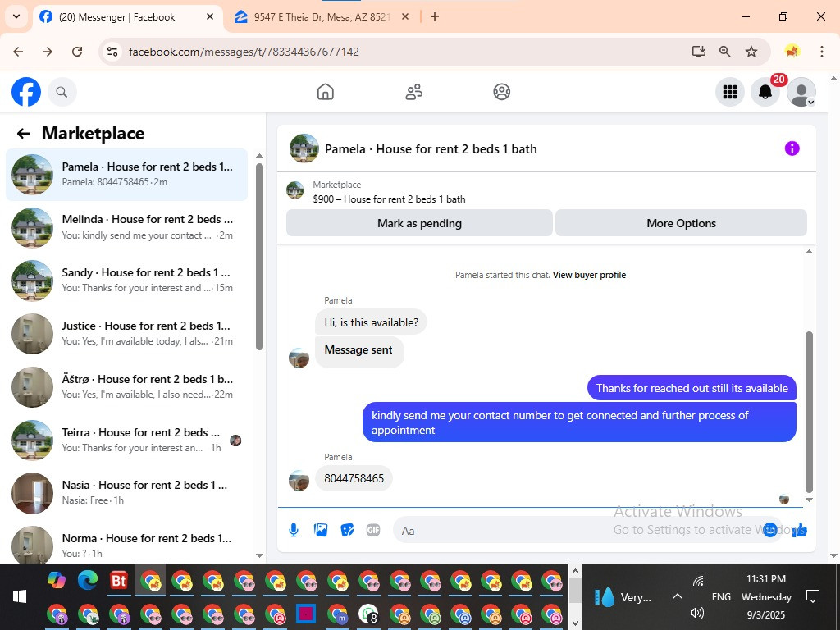Attach a photo using image icon
This screenshot has width=840, height=630.
321,531
